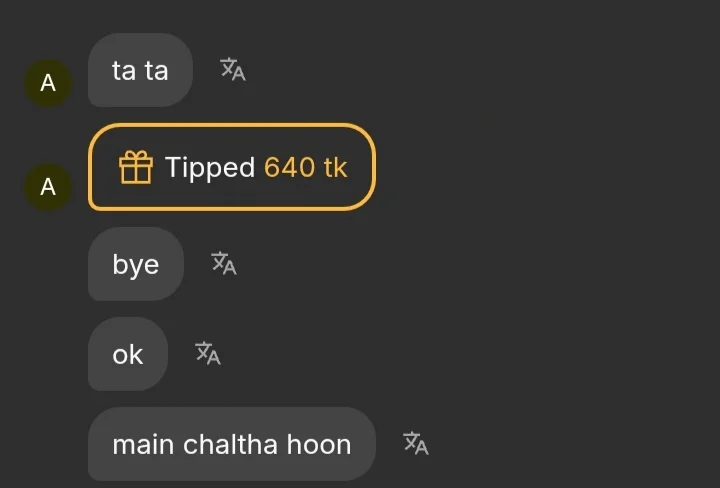The height and width of the screenshot is (488, 720).
Task: Translate the "ta ta" message
Action: pos(233,70)
